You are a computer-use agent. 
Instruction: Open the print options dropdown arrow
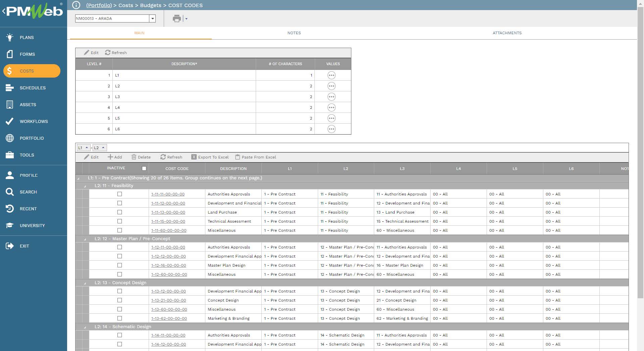pyautogui.click(x=187, y=19)
